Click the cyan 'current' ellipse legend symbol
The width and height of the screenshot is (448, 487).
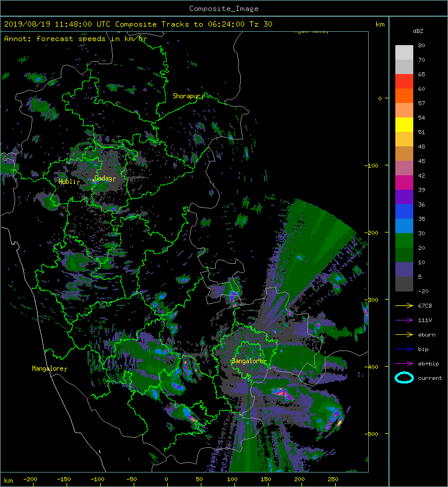(x=404, y=378)
